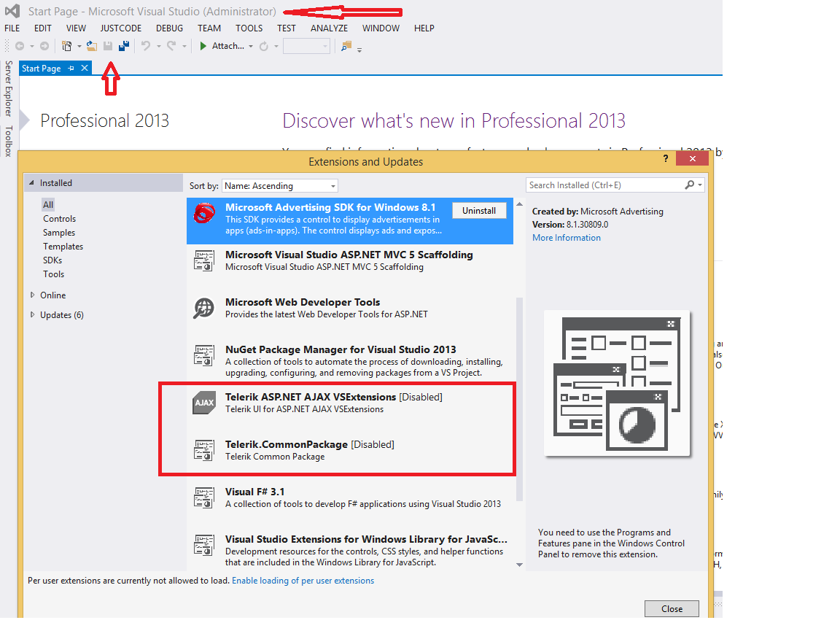840x639 pixels.
Task: Open the Server Explorer side tab
Action: pos(9,88)
